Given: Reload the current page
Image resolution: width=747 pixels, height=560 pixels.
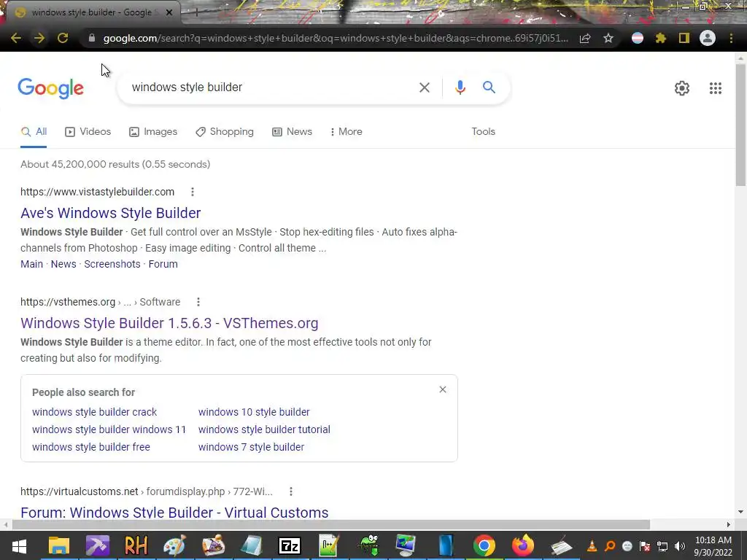Looking at the screenshot, I should (63, 38).
